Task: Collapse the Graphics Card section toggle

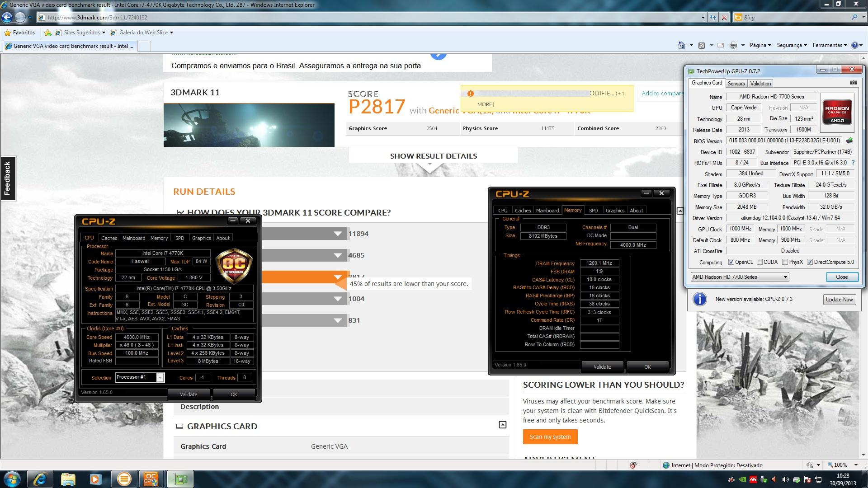Action: pyautogui.click(x=502, y=425)
